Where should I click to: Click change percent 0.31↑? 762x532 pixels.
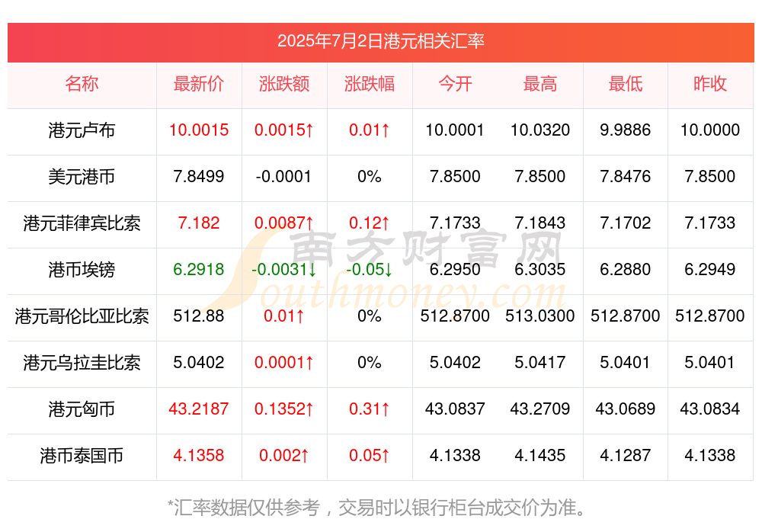pos(370,409)
